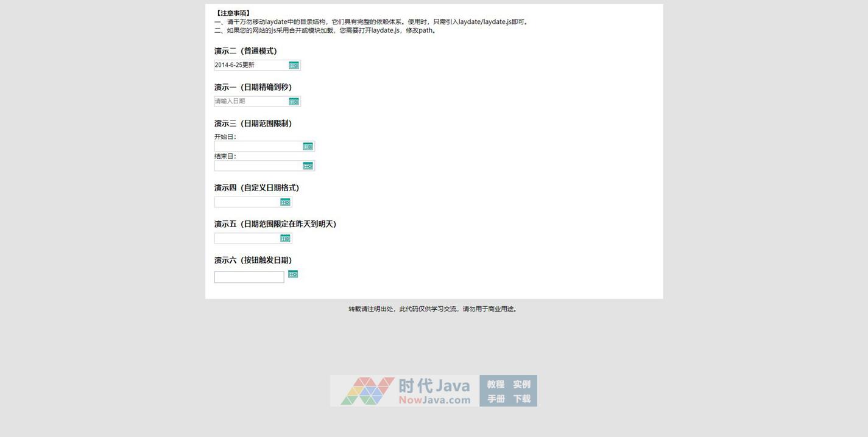Click the input under 自定义日期格式 heading
This screenshot has height=437, width=868.
tap(247, 202)
